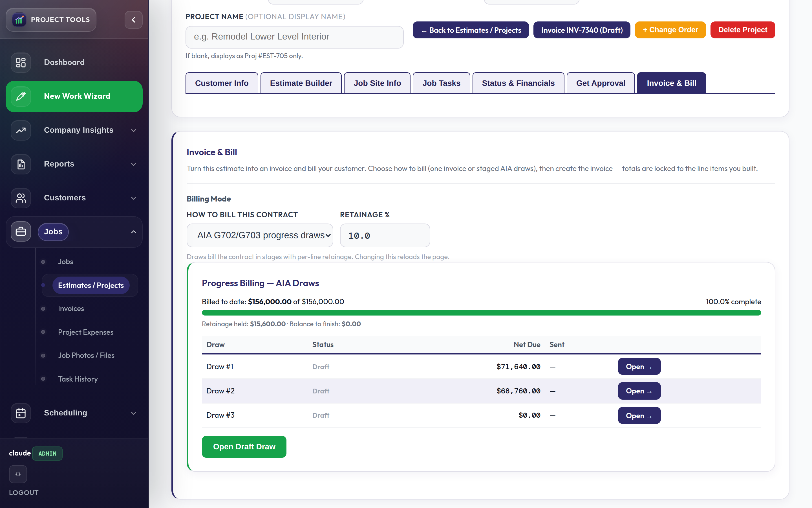Expand the Scheduling menu chevron

[134, 413]
